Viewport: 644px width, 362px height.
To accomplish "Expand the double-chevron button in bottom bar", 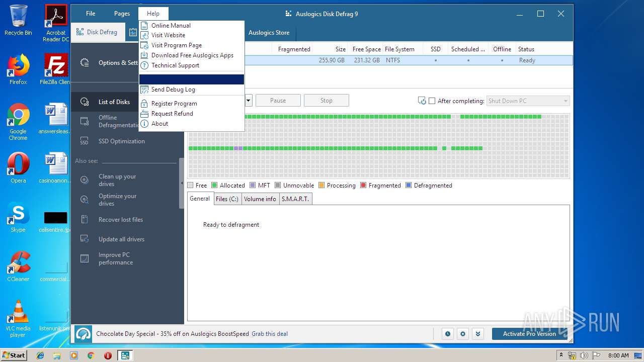I will pyautogui.click(x=478, y=334).
